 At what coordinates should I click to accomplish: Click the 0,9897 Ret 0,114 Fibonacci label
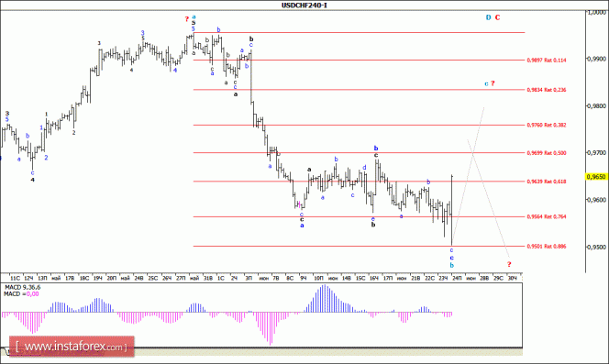pyautogui.click(x=547, y=61)
